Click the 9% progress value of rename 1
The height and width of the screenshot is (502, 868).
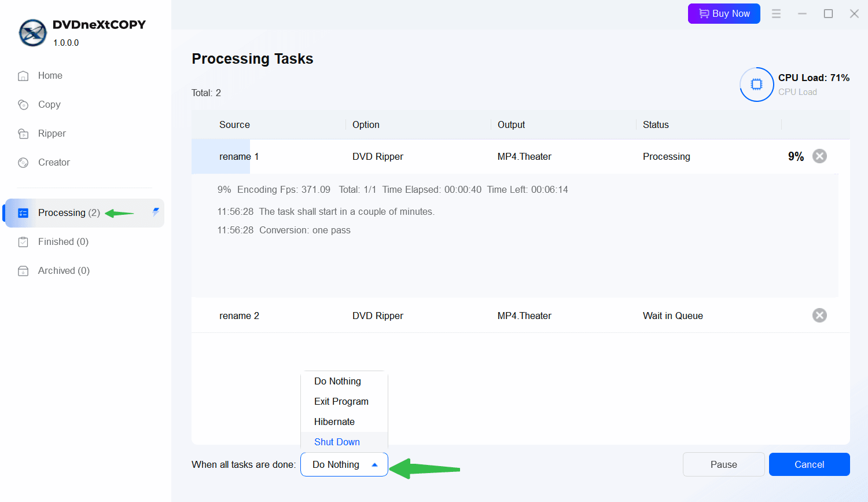(796, 156)
